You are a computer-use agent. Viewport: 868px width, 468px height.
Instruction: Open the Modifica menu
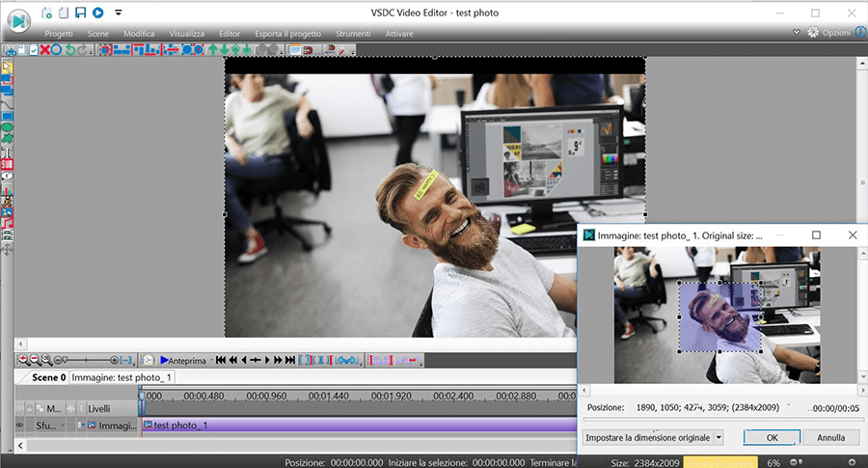point(139,34)
